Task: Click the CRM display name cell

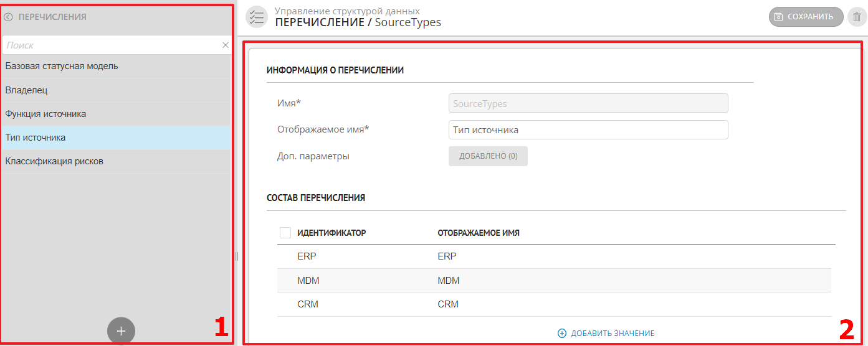Action: 448,304
